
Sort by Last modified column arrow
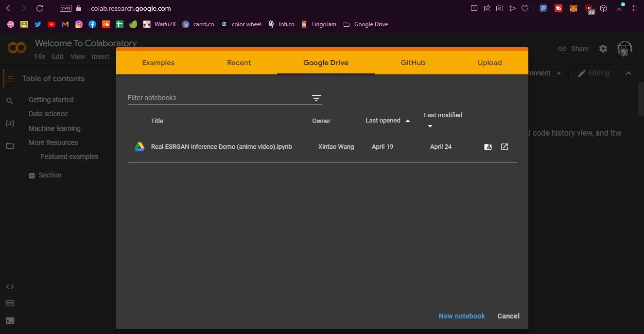click(x=430, y=126)
